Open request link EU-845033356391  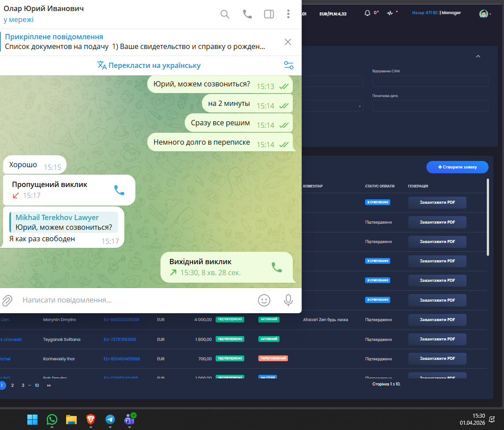pos(121,320)
